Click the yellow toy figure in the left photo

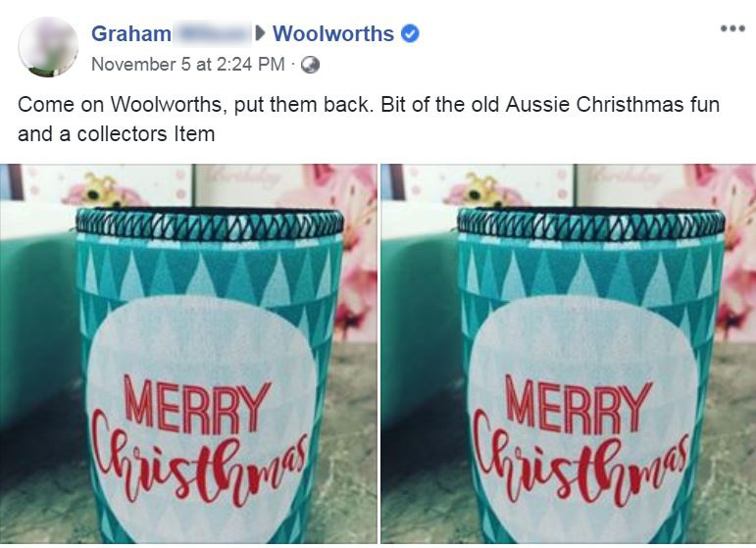pyautogui.click(x=99, y=191)
